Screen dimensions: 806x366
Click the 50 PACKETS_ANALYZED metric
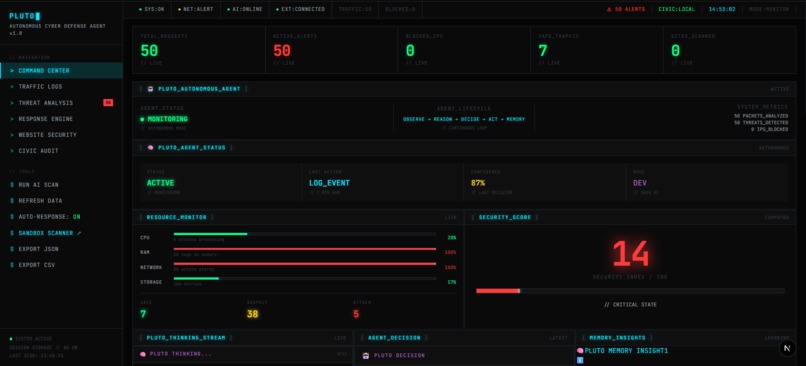tap(761, 116)
